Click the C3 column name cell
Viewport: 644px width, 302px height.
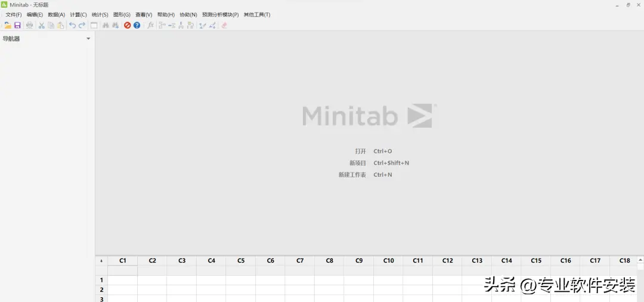click(x=181, y=270)
